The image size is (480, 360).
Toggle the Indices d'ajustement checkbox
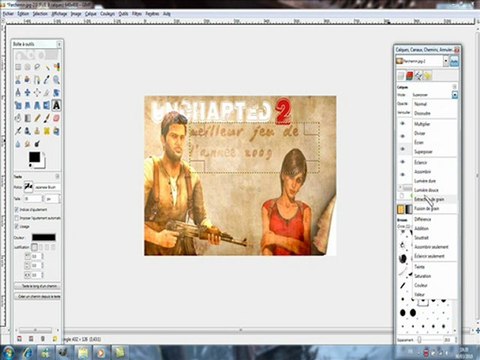(17, 209)
